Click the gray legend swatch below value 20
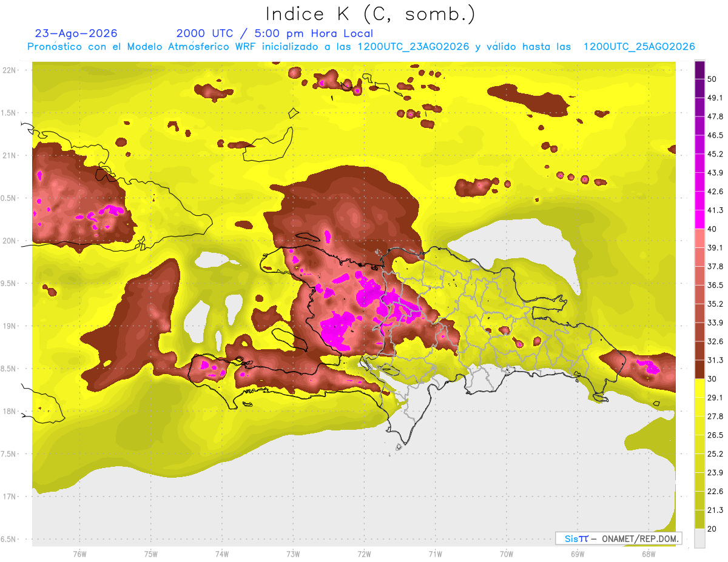Viewport: 728px width, 562px height. click(x=700, y=538)
